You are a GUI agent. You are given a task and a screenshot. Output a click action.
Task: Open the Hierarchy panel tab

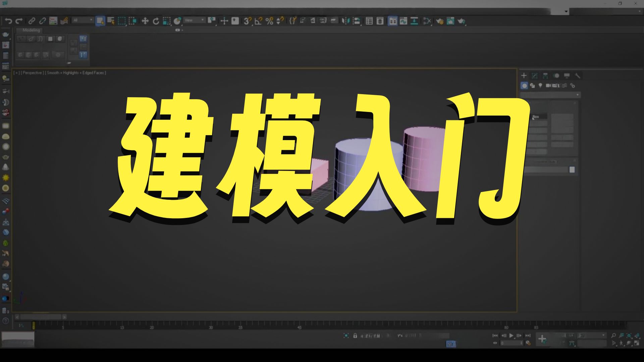point(545,75)
